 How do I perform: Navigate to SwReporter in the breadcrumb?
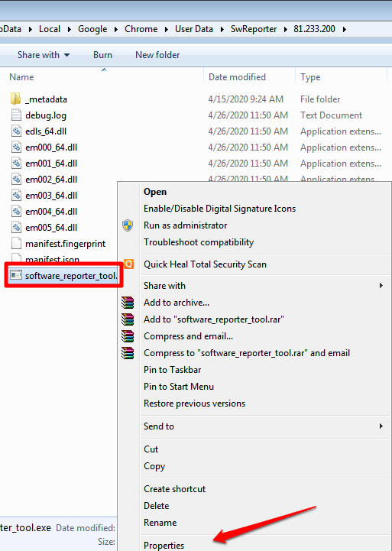coord(254,29)
